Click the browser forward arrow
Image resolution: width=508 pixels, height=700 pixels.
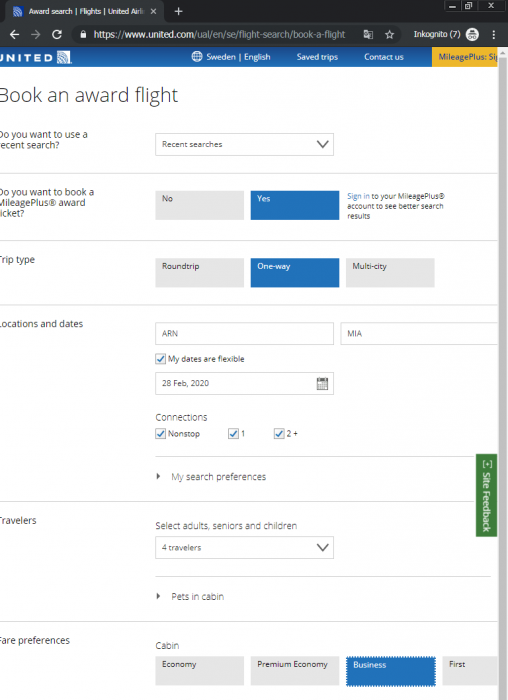36,34
